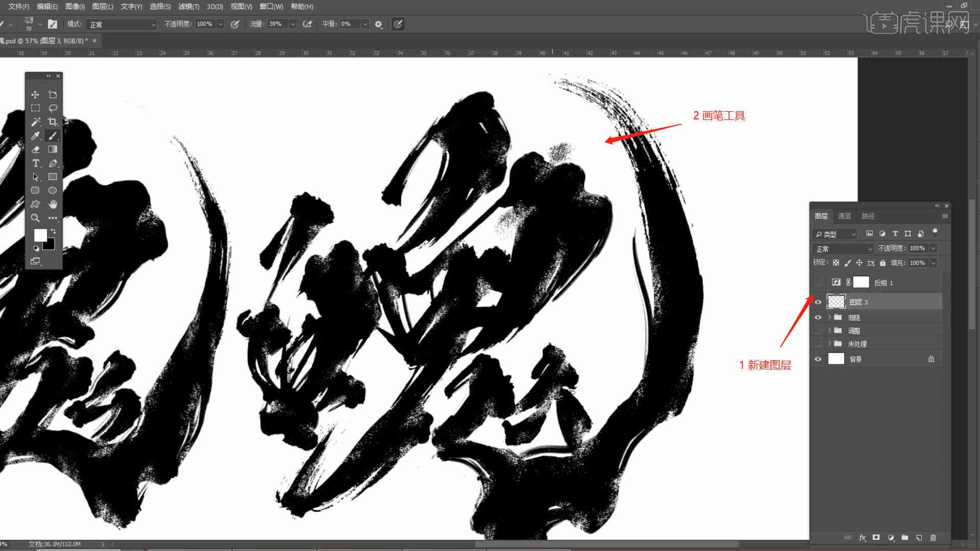
Task: Enable airbrush-style build-up
Action: click(307, 24)
